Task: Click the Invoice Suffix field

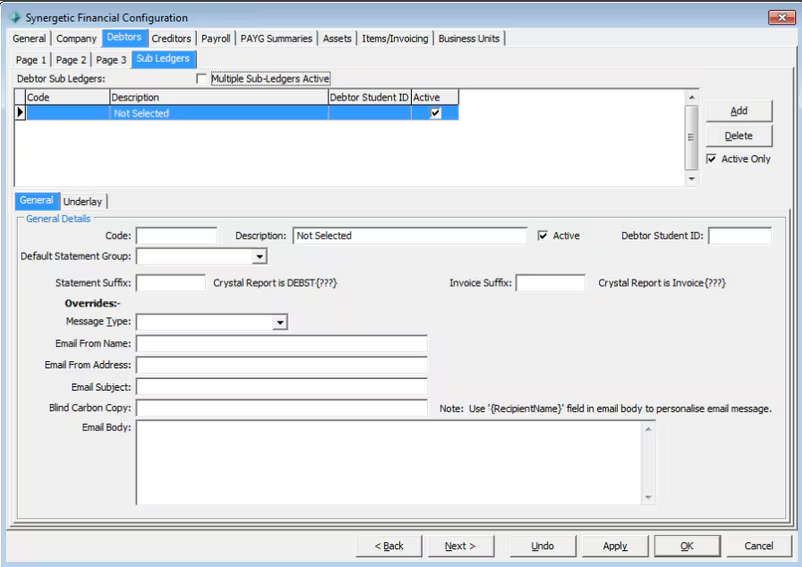Action: coord(550,283)
